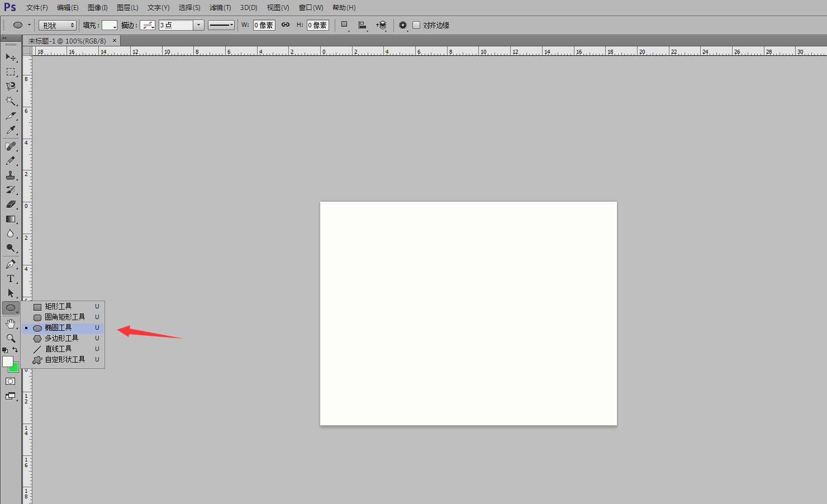Image resolution: width=827 pixels, height=504 pixels.
Task: Pick the Eyedropper tool
Action: point(11,130)
